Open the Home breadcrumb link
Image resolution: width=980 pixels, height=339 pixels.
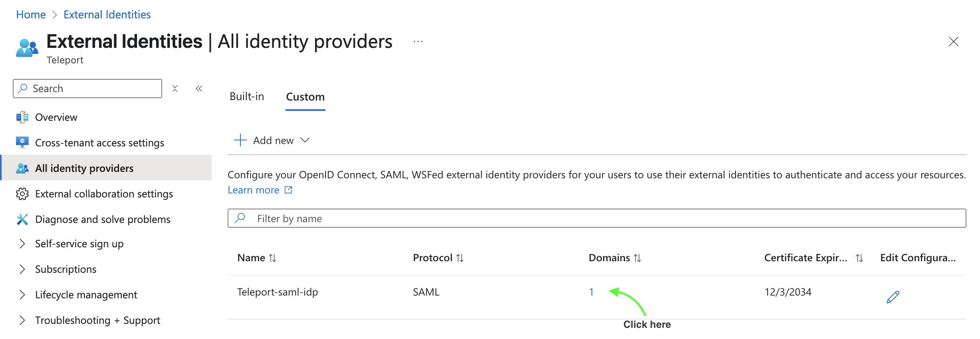[30, 14]
